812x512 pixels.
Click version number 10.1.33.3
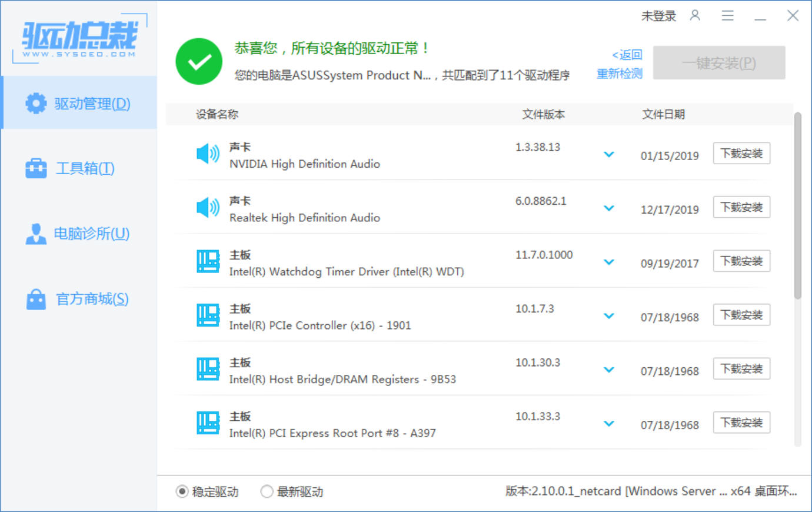[538, 416]
